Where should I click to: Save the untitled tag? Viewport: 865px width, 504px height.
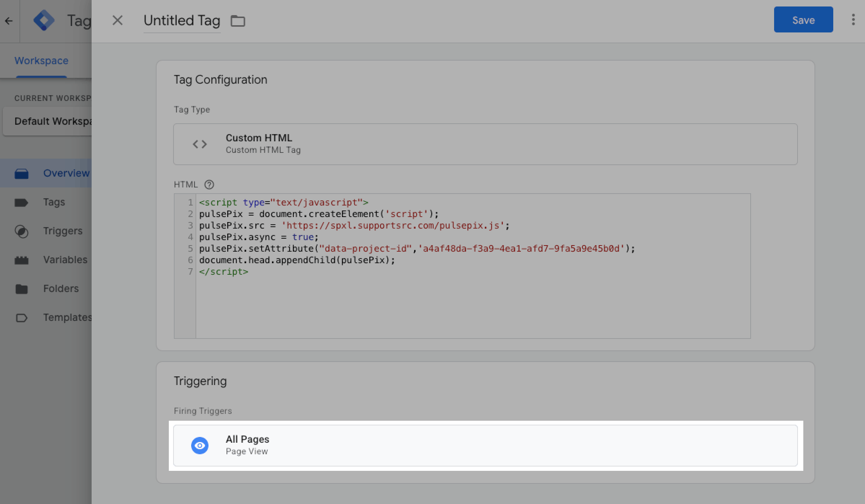pyautogui.click(x=803, y=20)
